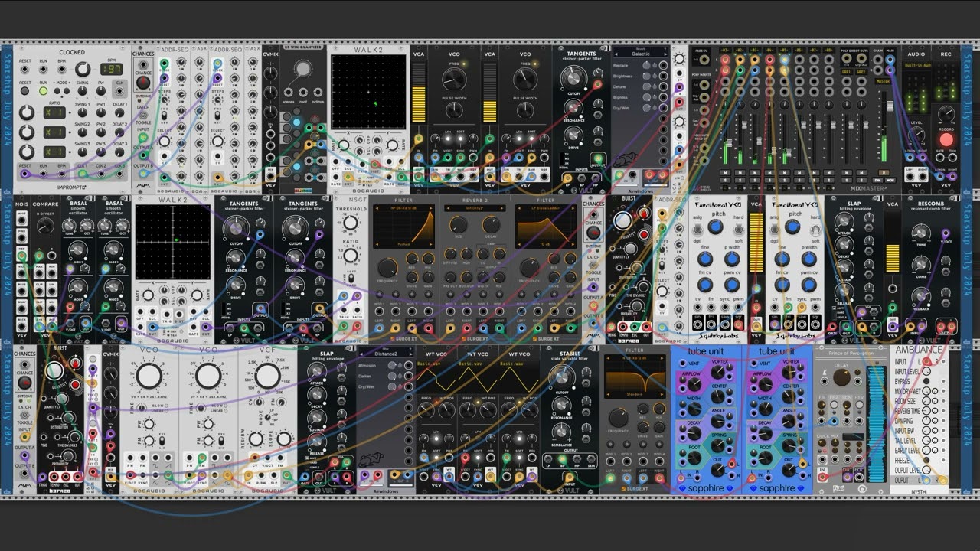Click the SEMBLANCE knob on Stabile
Viewport: 980px width, 551px height.
tap(561, 433)
